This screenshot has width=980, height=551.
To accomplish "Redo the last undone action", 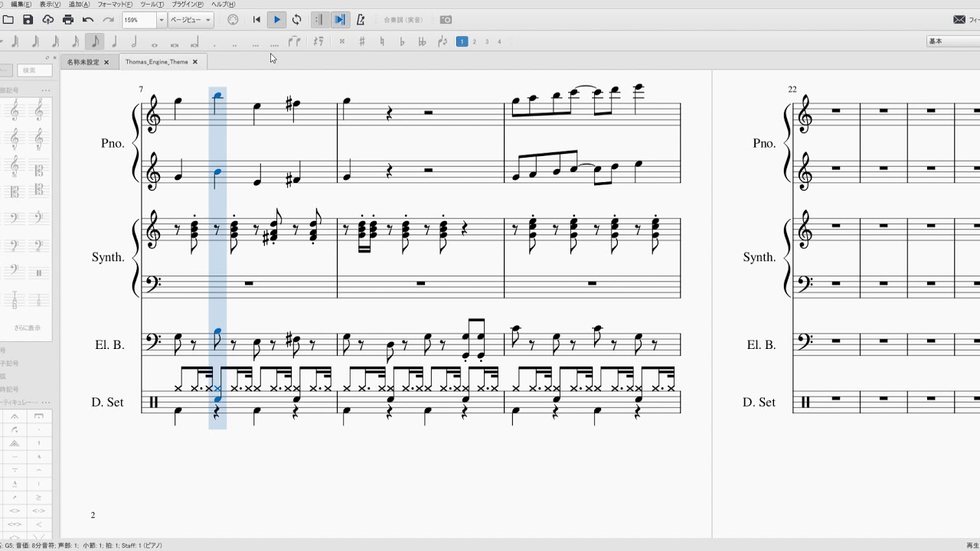I will click(x=108, y=19).
